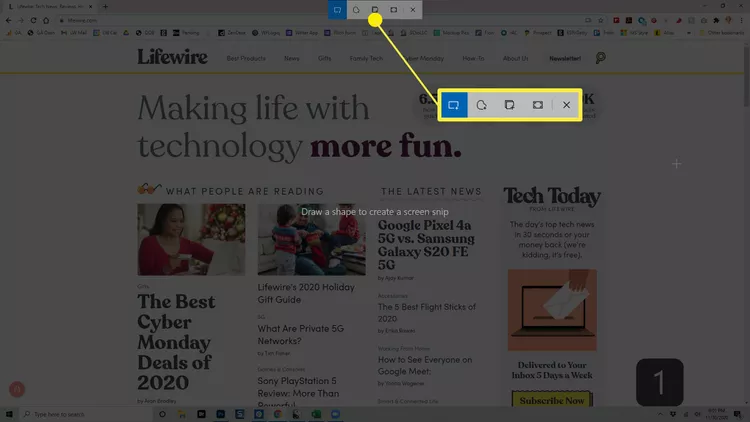Viewport: 750px width, 422px height.
Task: Click the Newsletter! link
Action: click(x=565, y=58)
